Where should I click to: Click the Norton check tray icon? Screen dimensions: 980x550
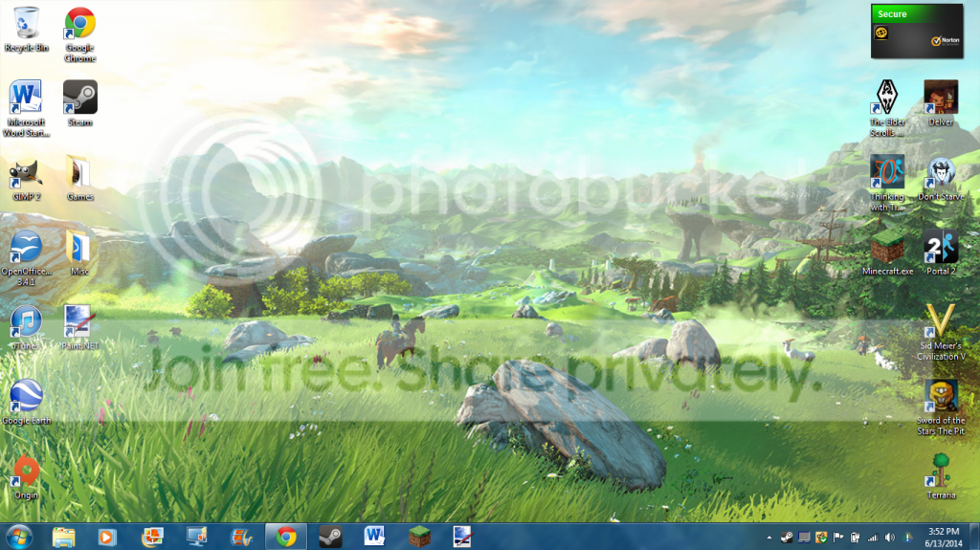coord(821,538)
